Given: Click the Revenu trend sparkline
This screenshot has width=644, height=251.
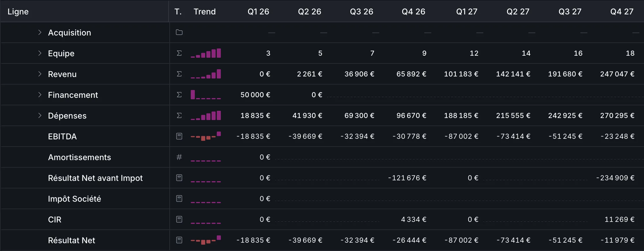Looking at the screenshot, I should [x=206, y=74].
